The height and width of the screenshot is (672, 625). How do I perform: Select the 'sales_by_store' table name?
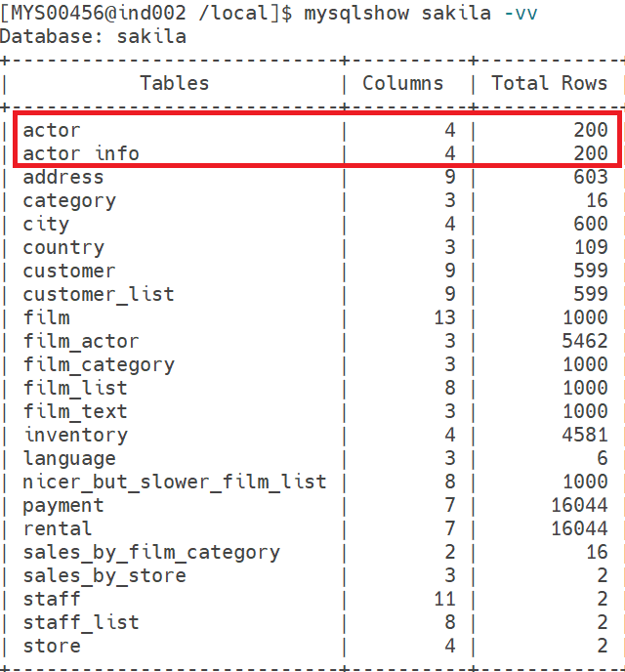(104, 575)
